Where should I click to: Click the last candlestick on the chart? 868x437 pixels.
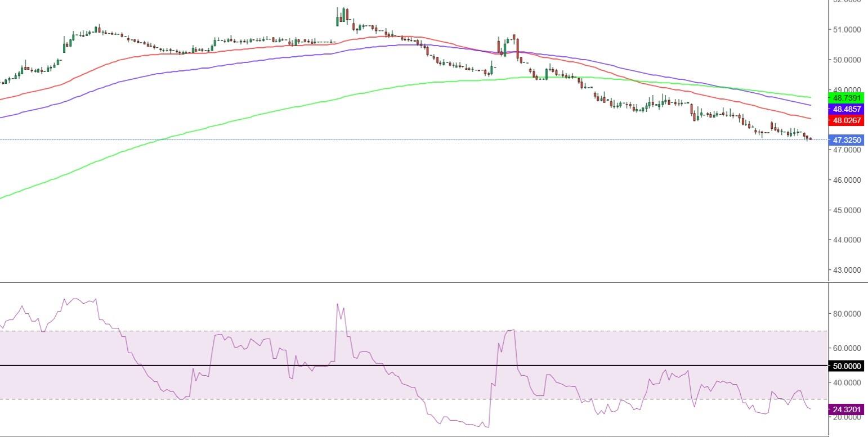809,138
